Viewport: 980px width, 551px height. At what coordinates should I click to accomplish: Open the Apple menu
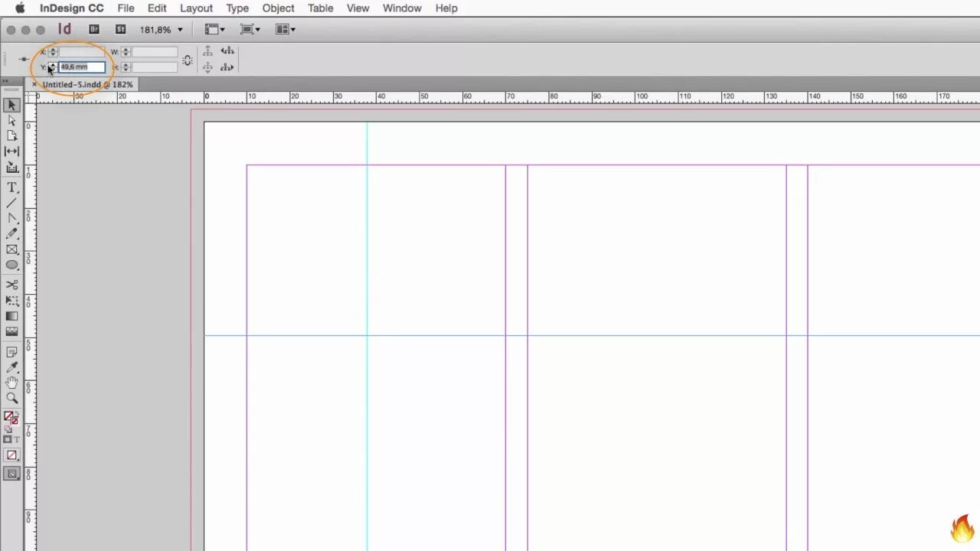pos(20,8)
